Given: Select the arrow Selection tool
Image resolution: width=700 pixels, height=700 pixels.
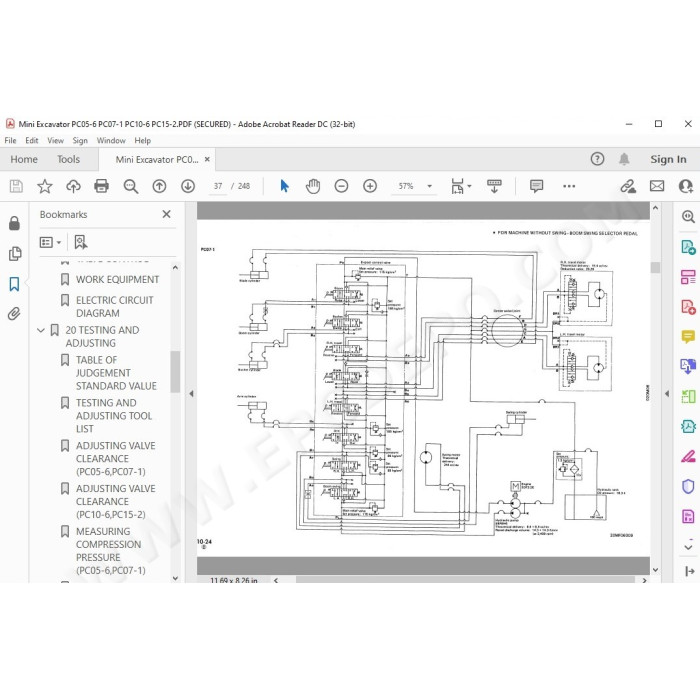Looking at the screenshot, I should click(284, 186).
